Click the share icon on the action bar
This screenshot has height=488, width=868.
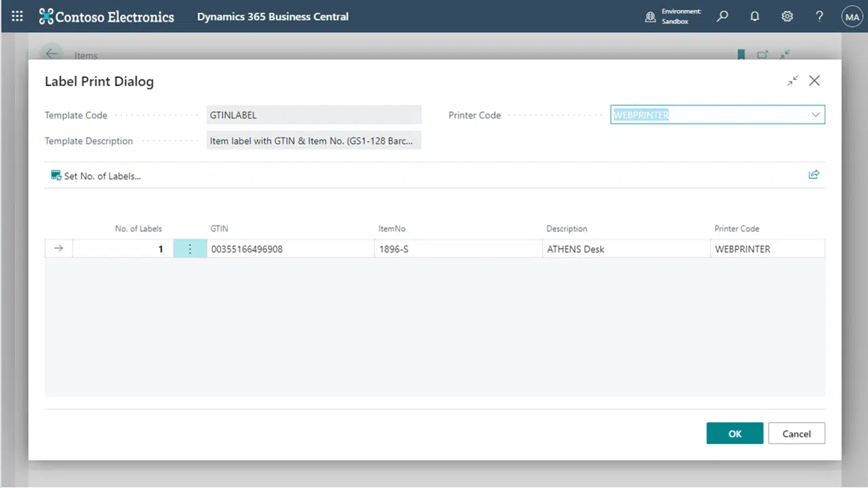(x=814, y=175)
